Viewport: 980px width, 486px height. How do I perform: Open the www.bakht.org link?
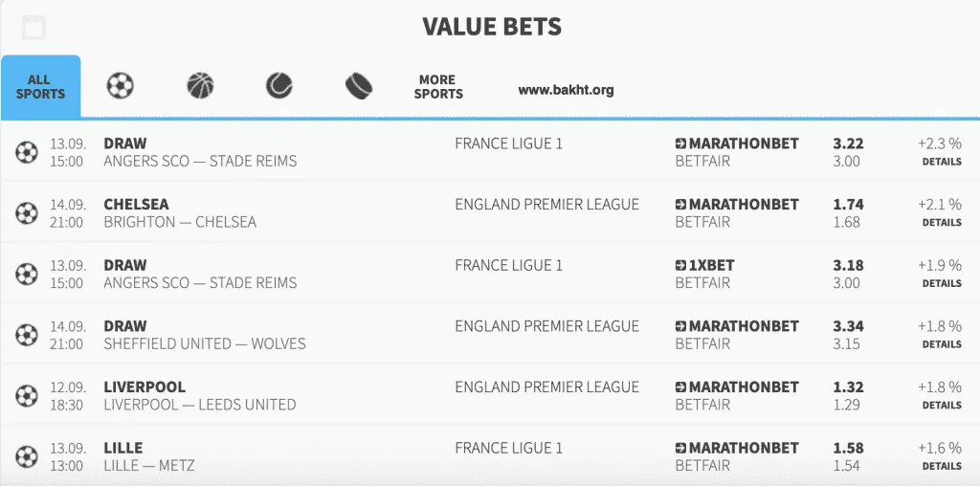pos(566,90)
